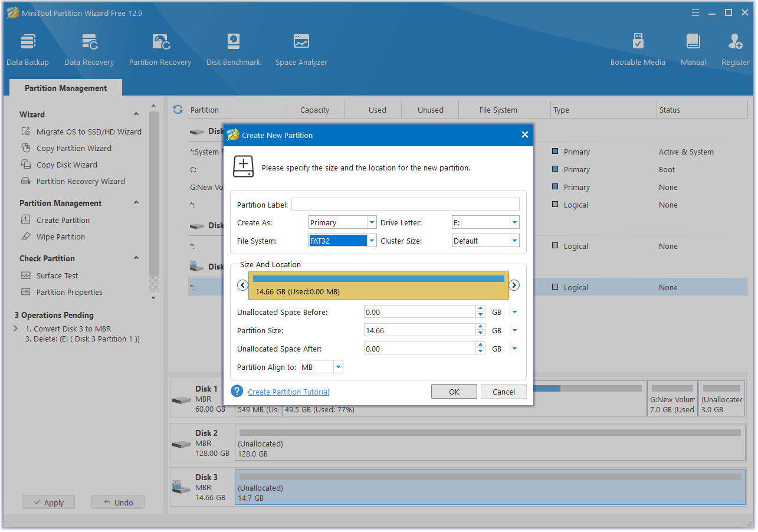
Task: Open the Data Backup tool
Action: [x=28, y=50]
